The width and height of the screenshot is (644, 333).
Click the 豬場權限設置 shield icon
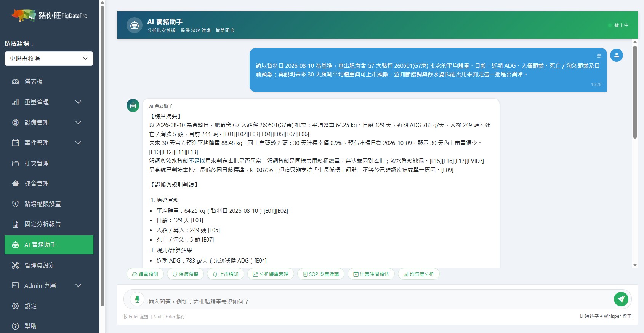[x=15, y=204]
